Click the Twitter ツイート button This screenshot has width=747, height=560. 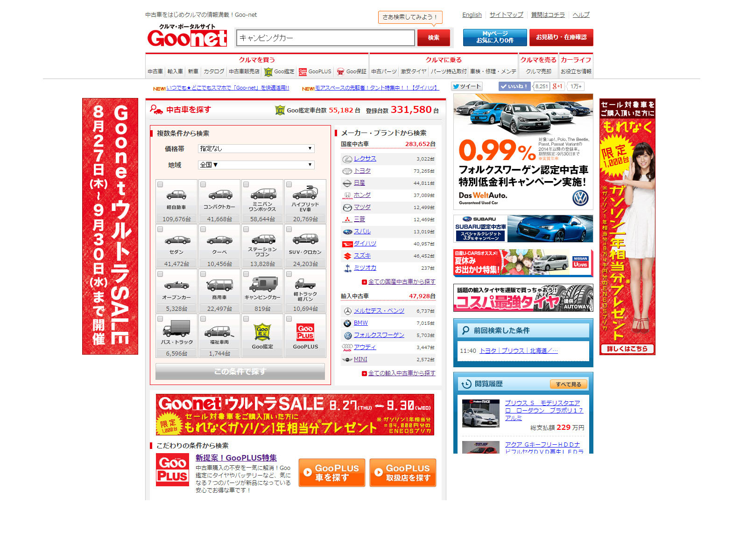coord(466,86)
